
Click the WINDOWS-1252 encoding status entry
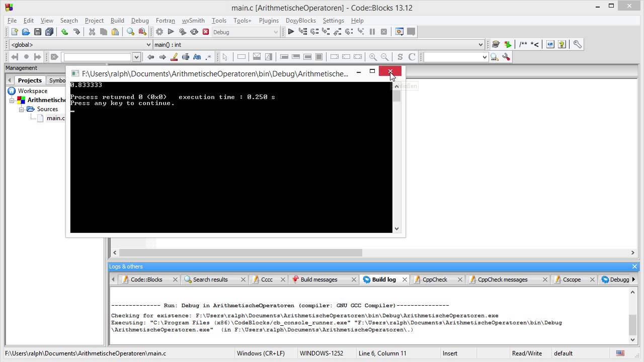coord(321,353)
